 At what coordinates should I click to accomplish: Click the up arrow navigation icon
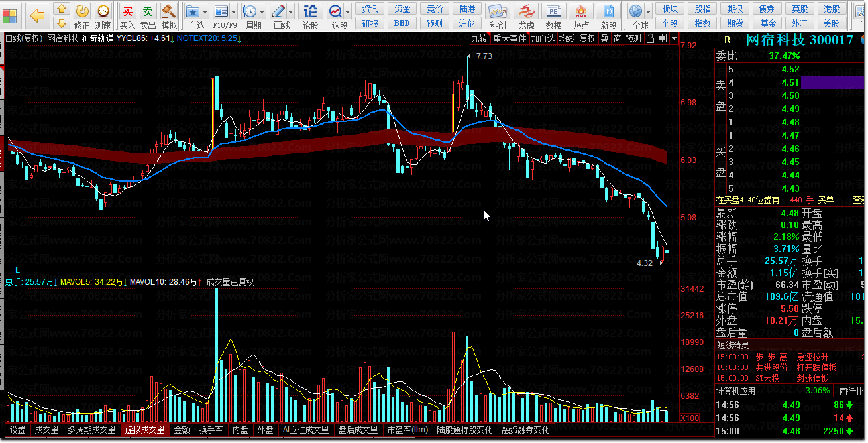click(x=61, y=9)
